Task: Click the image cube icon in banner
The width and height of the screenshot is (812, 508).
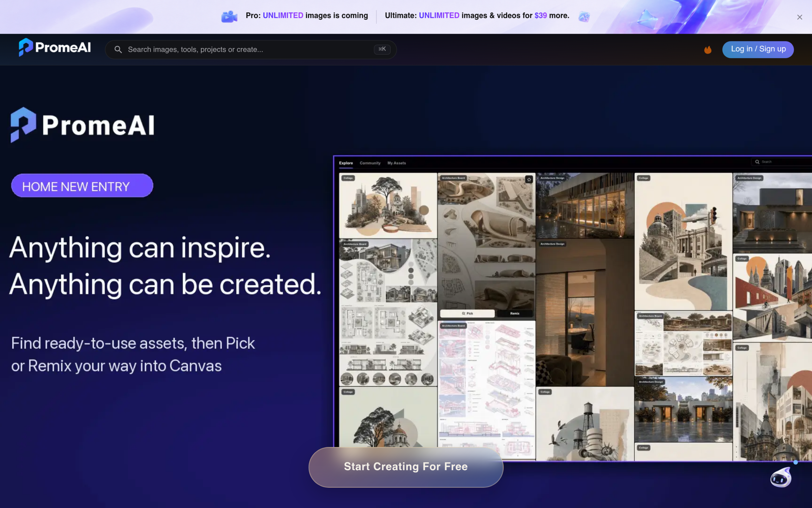Action: (x=584, y=16)
